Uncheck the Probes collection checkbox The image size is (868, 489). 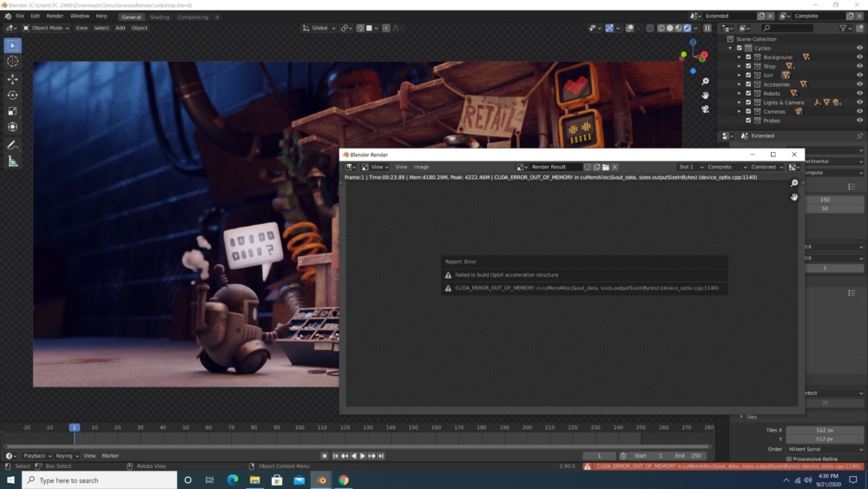[x=748, y=120]
